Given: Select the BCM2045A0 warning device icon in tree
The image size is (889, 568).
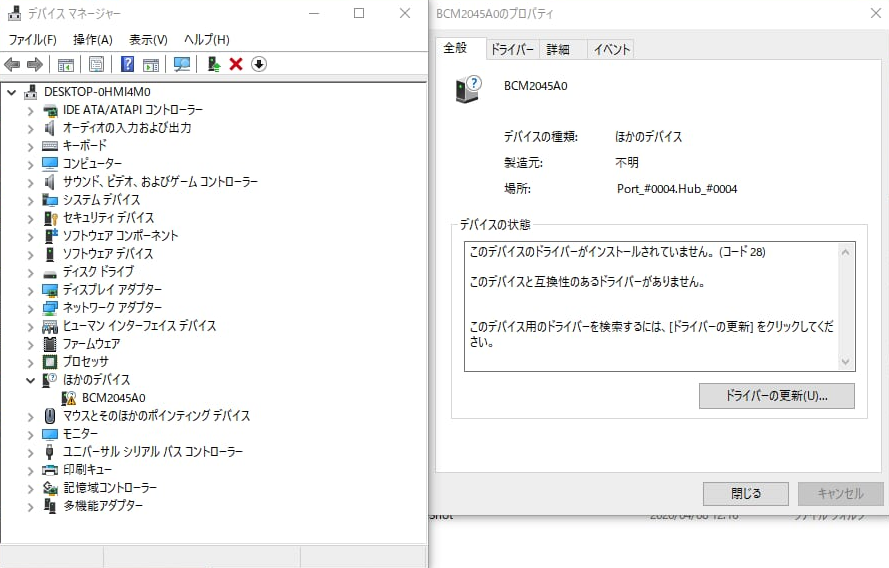Looking at the screenshot, I should 69,398.
